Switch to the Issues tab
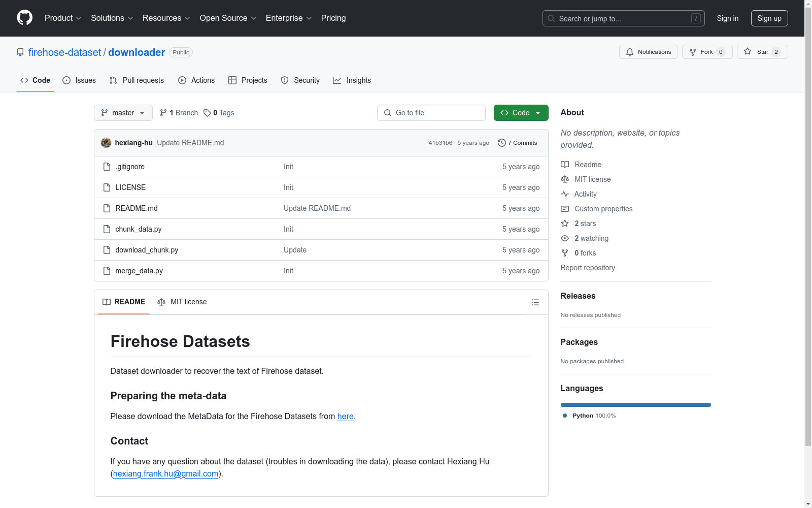This screenshot has height=508, width=812. (79, 80)
